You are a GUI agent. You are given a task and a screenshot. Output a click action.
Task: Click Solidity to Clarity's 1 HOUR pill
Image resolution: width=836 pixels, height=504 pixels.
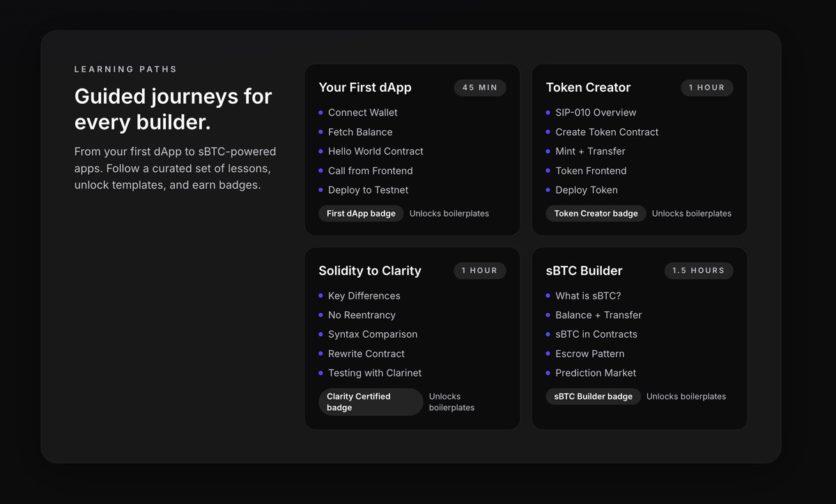pos(480,271)
